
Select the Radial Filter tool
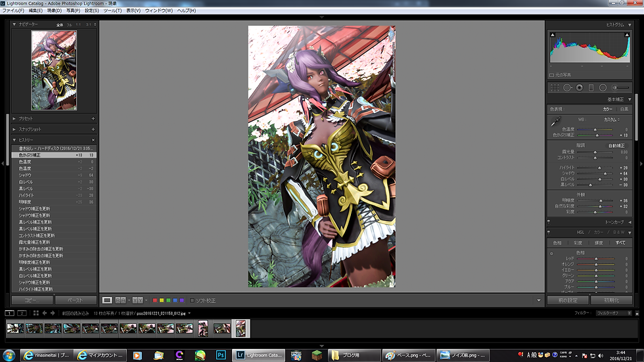coord(603,87)
